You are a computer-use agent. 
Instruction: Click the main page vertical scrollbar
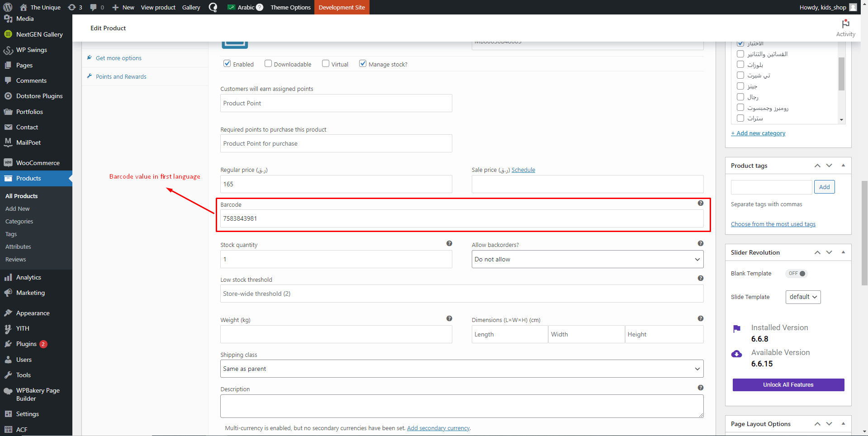[x=864, y=233]
